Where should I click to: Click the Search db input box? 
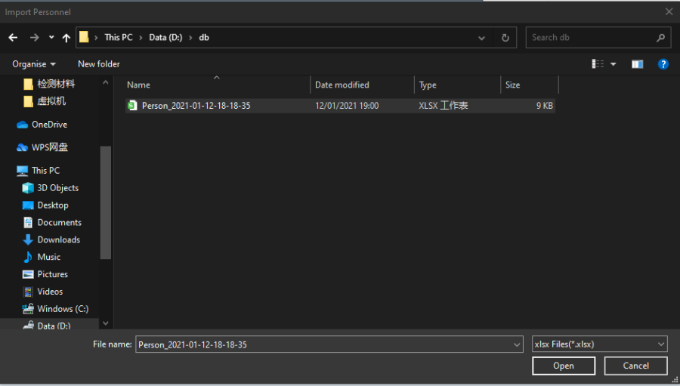592,38
